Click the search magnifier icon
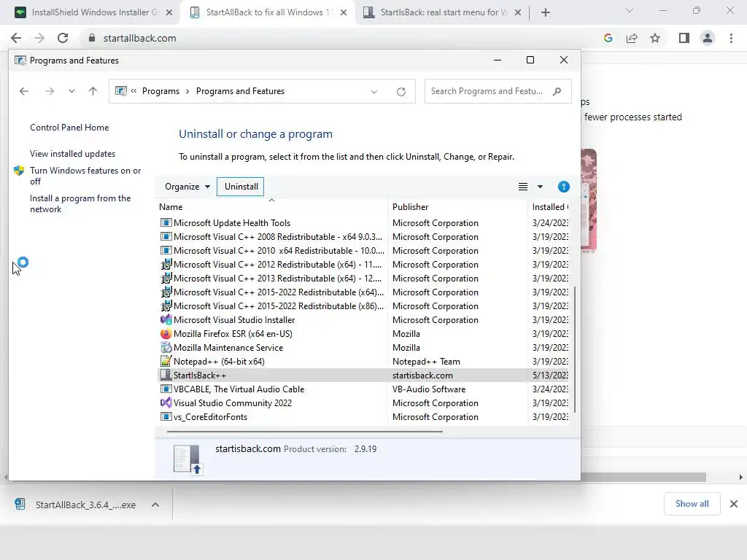The width and height of the screenshot is (747, 560). coord(557,91)
